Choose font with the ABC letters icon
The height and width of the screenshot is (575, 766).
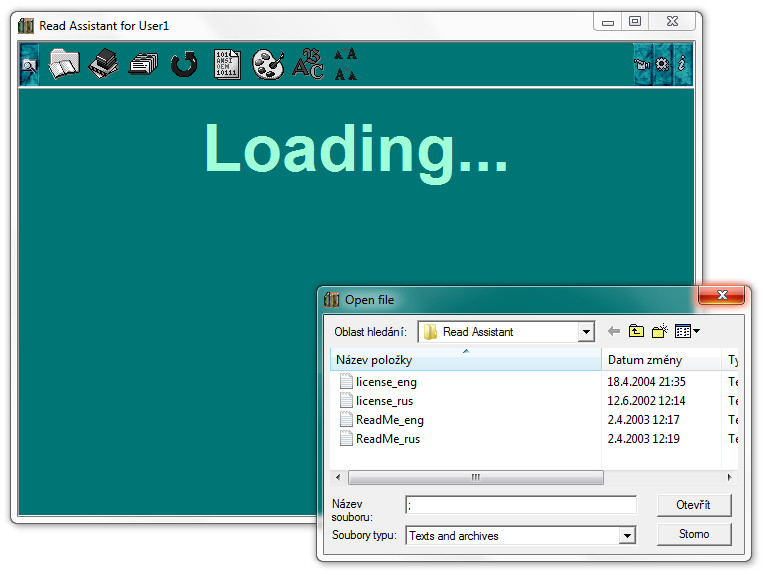tap(308, 64)
